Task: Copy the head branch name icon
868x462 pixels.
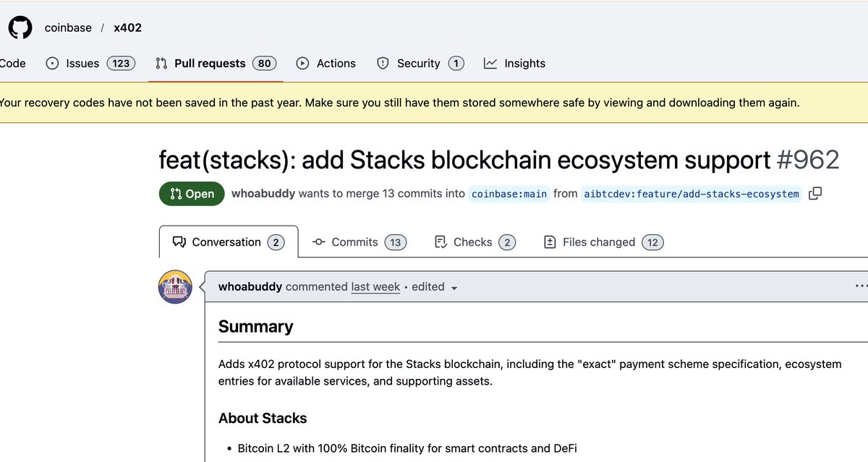Action: click(x=815, y=194)
